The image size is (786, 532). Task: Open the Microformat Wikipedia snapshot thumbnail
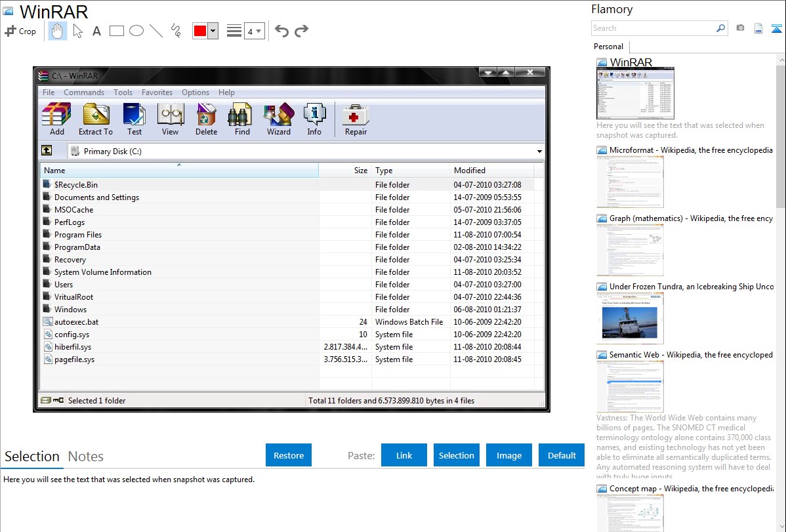pos(630,182)
